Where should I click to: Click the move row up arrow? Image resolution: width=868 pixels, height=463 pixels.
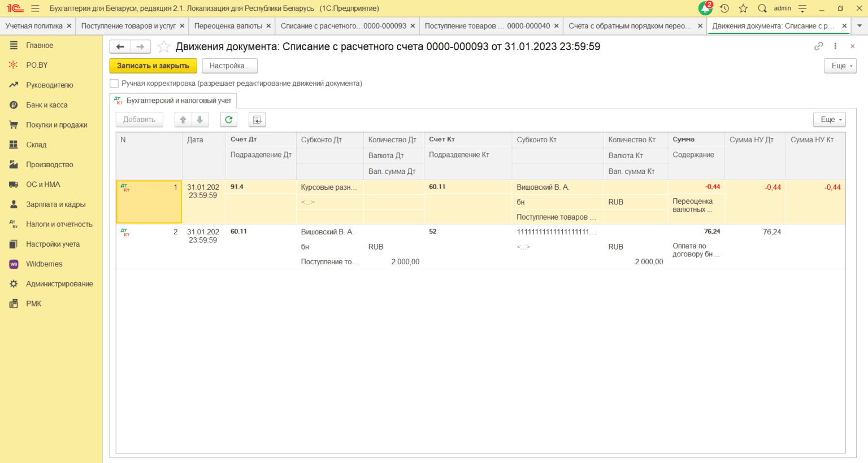tap(183, 120)
